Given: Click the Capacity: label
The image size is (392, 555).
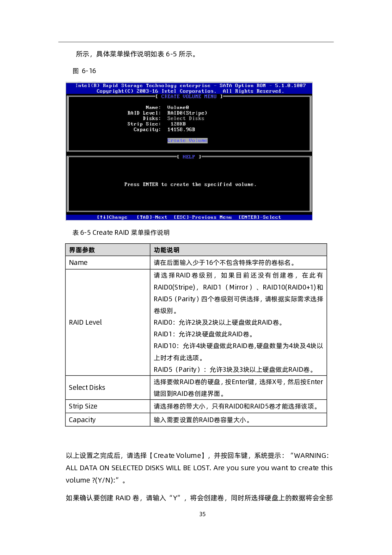Looking at the screenshot, I should pos(147,129).
